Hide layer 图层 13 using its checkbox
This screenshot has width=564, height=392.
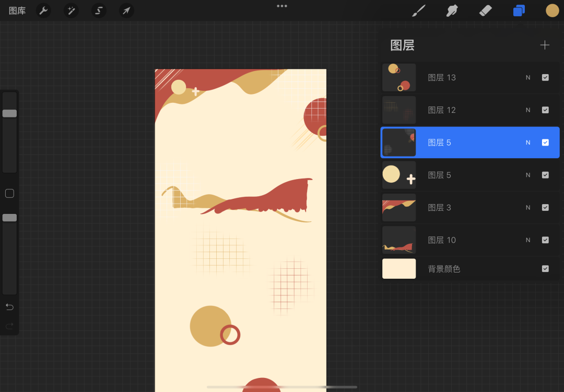[545, 78]
